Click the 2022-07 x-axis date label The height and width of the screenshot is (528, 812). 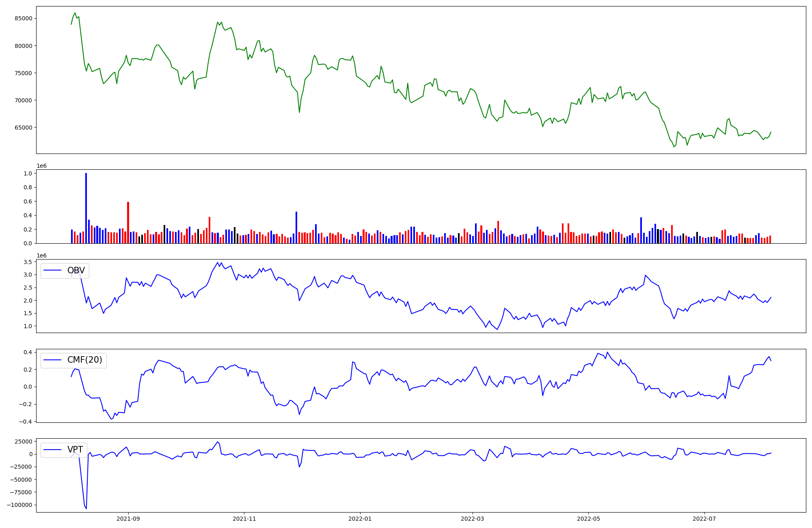[x=704, y=519]
